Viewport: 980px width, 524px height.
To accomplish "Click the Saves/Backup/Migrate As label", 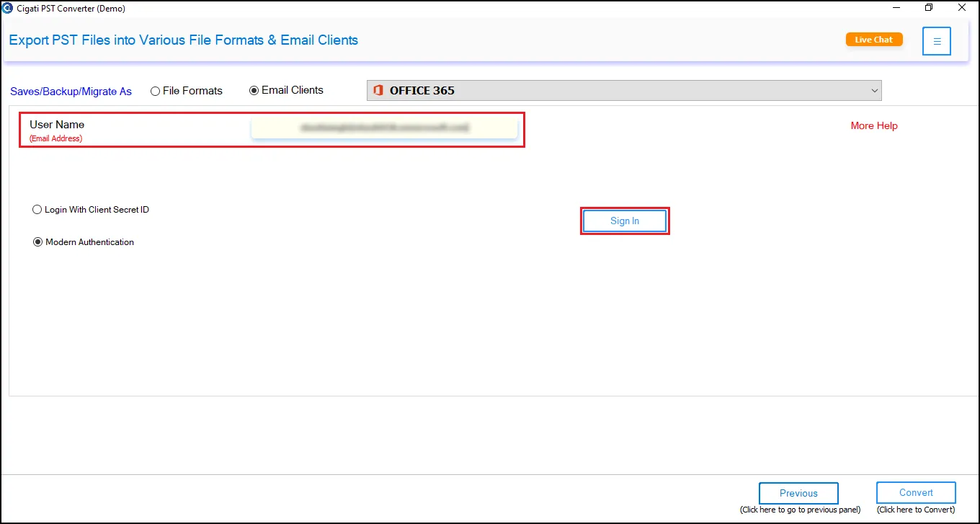I will pyautogui.click(x=71, y=92).
